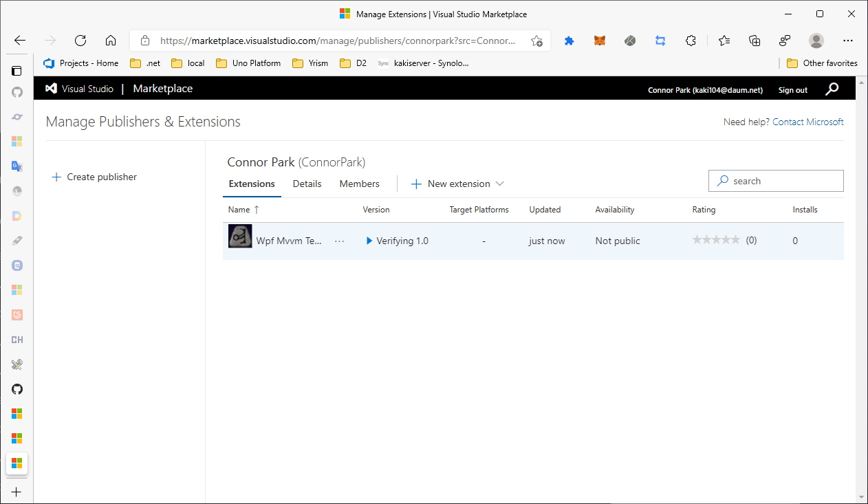Open the local bookmarks folder
This screenshot has height=504, width=868.
pyautogui.click(x=188, y=63)
